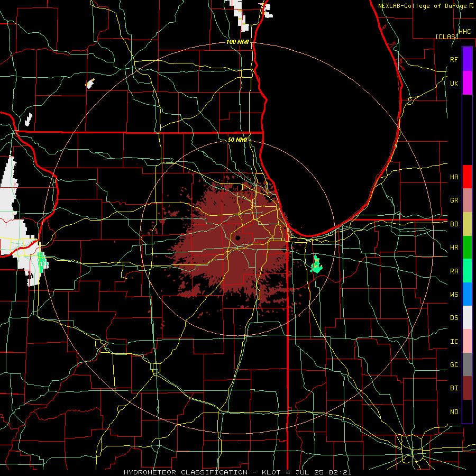
Task: Click the purple RF legend color swatch
Action: 467,59
